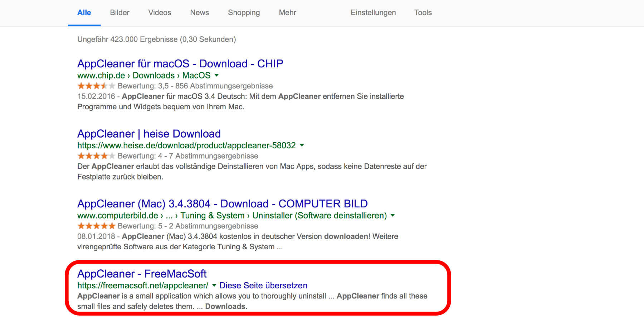Click the 4 star rating for heise
The height and width of the screenshot is (317, 644).
[x=96, y=156]
